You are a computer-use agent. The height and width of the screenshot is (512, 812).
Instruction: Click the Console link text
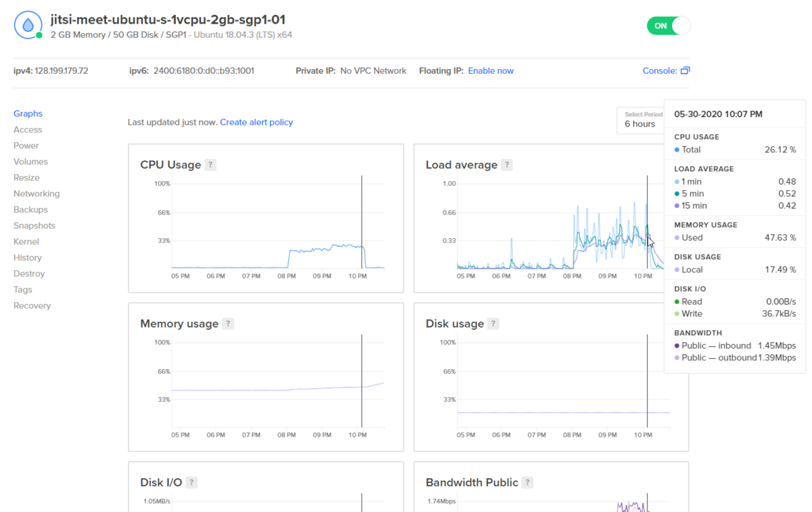pos(660,70)
